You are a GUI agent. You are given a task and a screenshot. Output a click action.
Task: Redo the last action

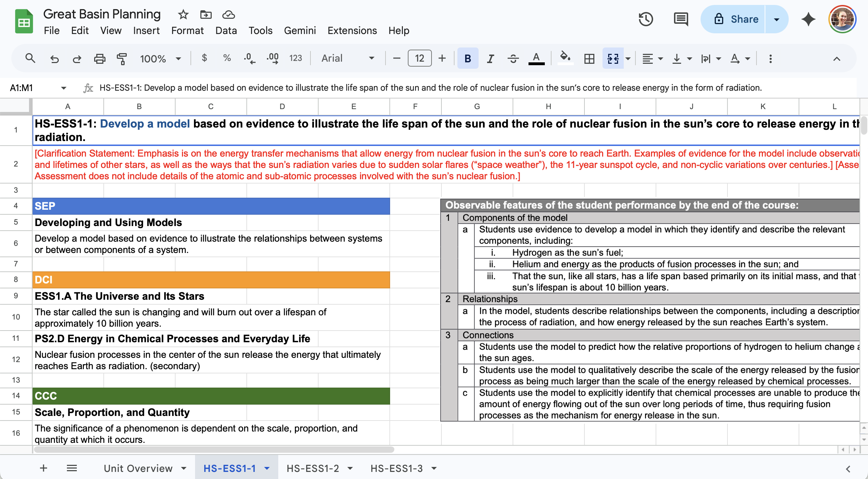click(x=77, y=58)
